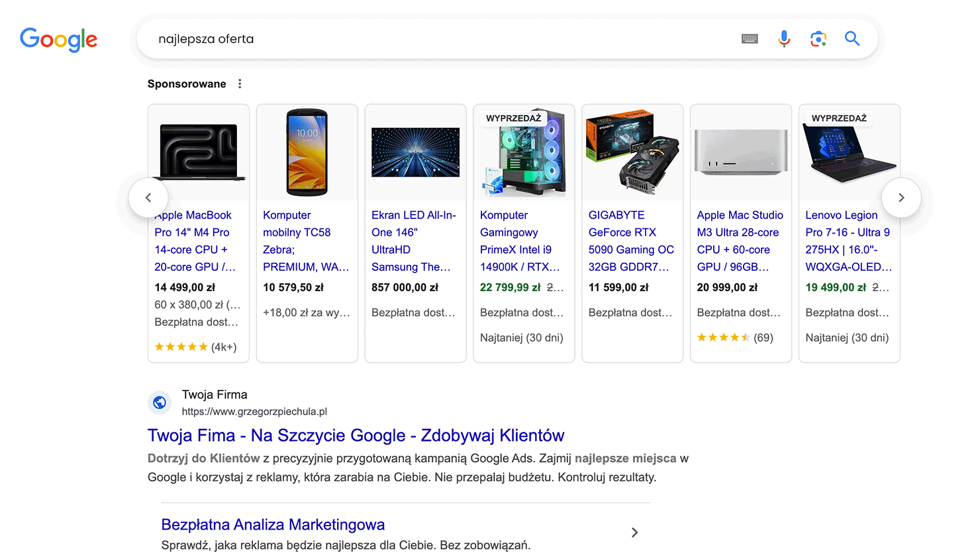The height and width of the screenshot is (560, 980).
Task: Start voice search with microphone icon
Action: click(784, 39)
